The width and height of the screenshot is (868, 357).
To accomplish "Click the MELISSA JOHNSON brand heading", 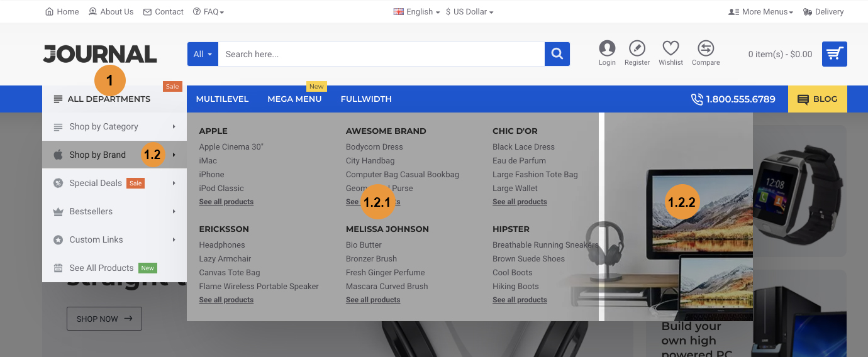I will coord(387,229).
